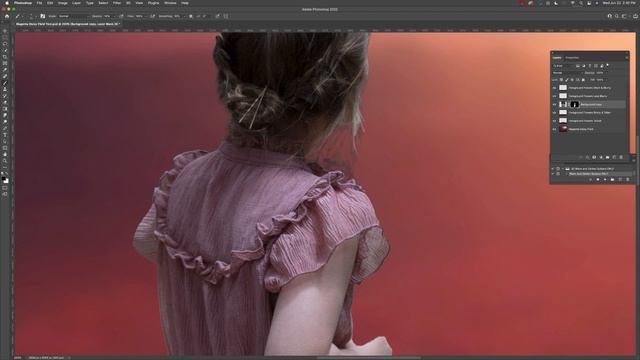
Task: Select the Horizontal Type tool
Action: tap(5, 134)
